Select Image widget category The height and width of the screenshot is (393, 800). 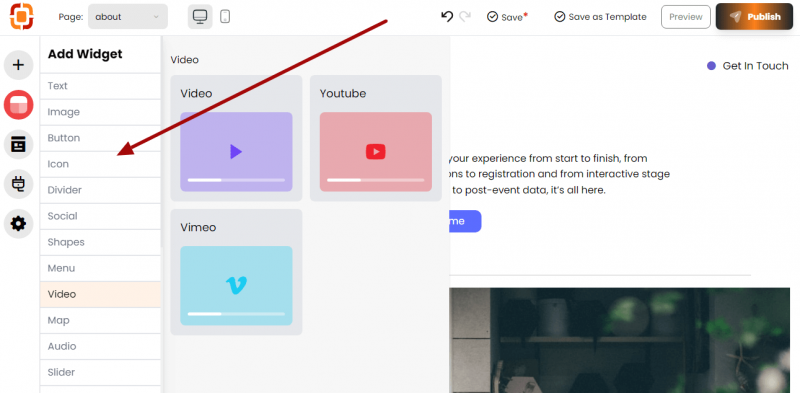pyautogui.click(x=101, y=112)
